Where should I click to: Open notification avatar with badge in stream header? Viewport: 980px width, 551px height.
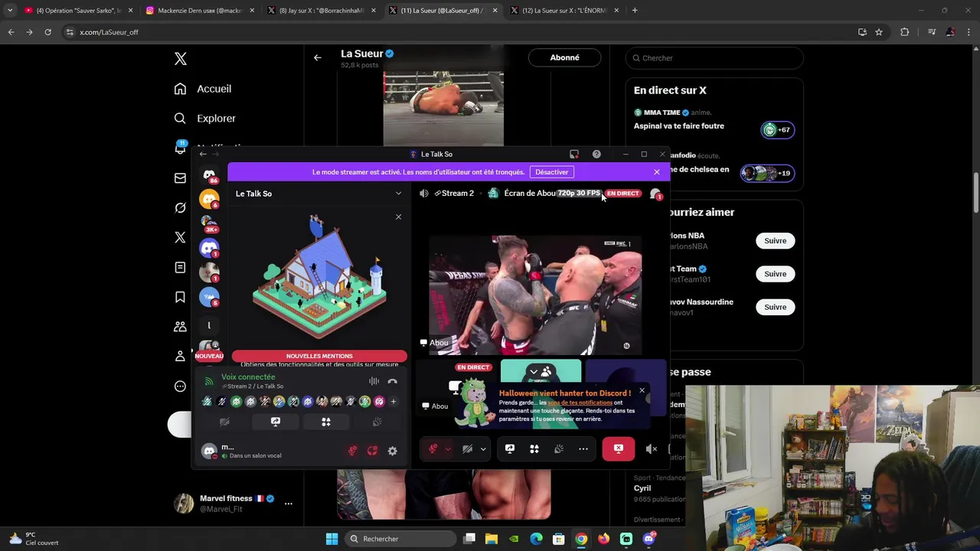coord(655,194)
